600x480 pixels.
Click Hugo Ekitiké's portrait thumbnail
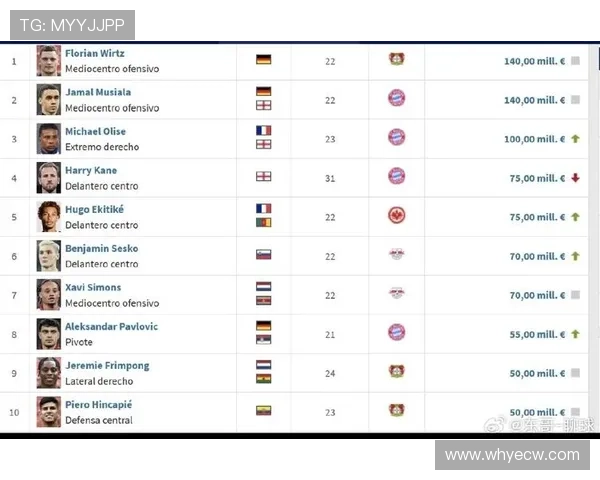[49, 216]
